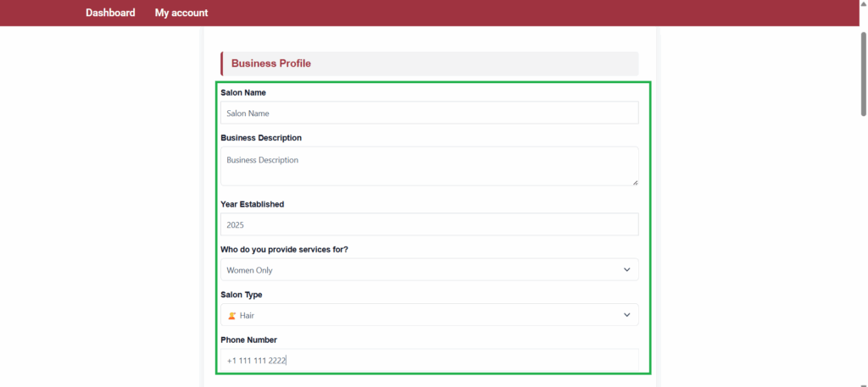The image size is (868, 387).
Task: Click the Phone Number label
Action: pyautogui.click(x=248, y=340)
